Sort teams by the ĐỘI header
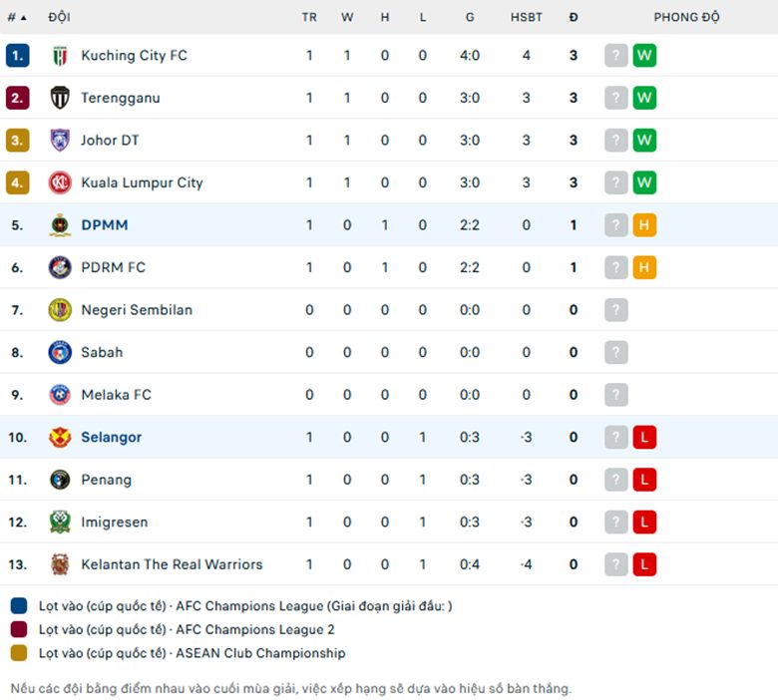This screenshot has height=700, width=778. pos(59,17)
